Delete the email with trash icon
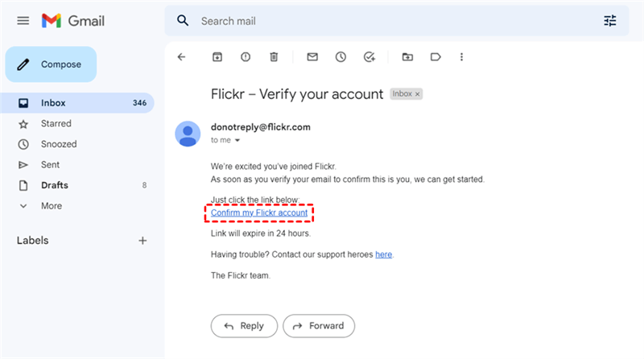 (274, 57)
